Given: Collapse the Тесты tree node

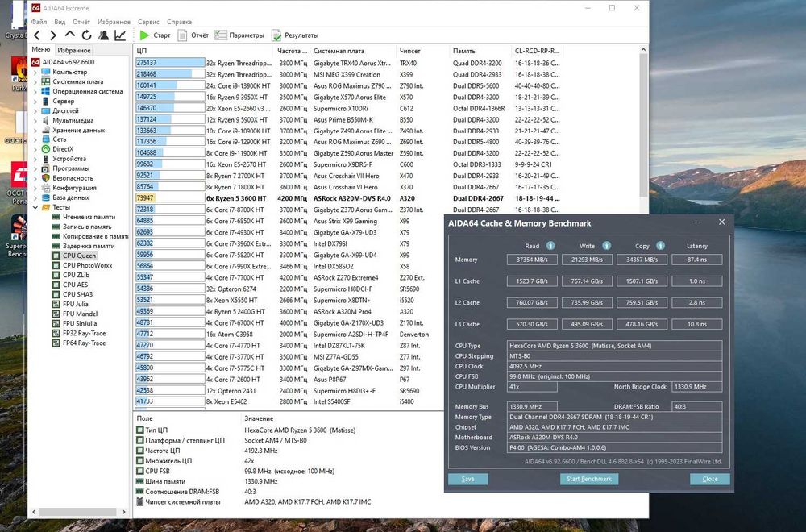Looking at the screenshot, I should 35,208.
